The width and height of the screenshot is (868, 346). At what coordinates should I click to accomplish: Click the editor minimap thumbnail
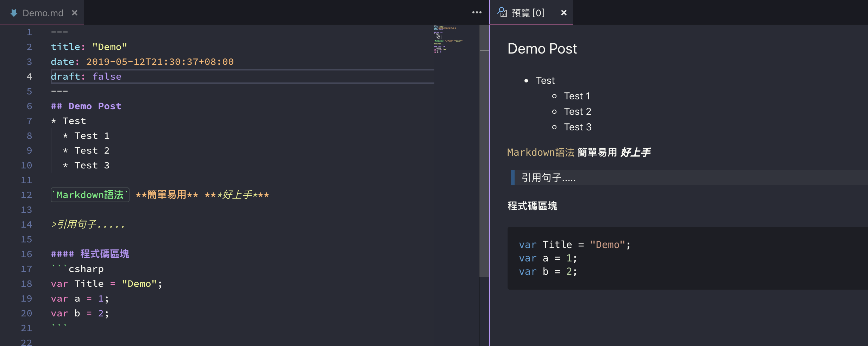pyautogui.click(x=448, y=39)
